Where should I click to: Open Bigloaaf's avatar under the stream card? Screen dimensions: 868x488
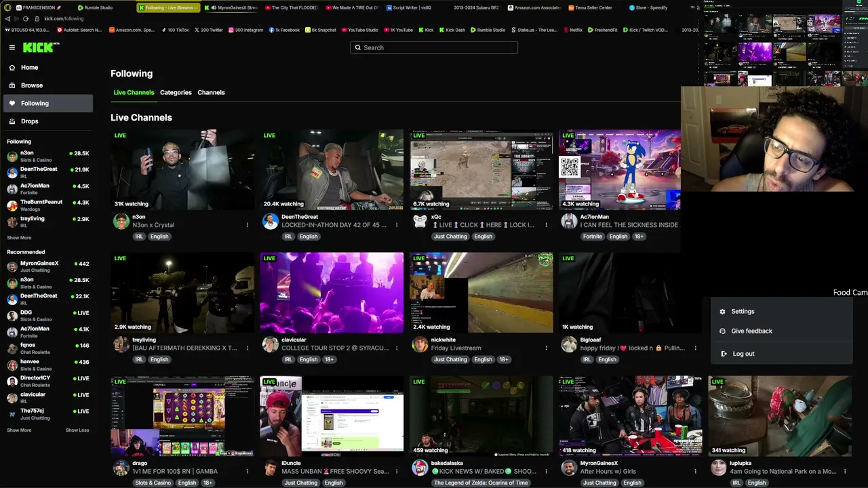(x=569, y=344)
